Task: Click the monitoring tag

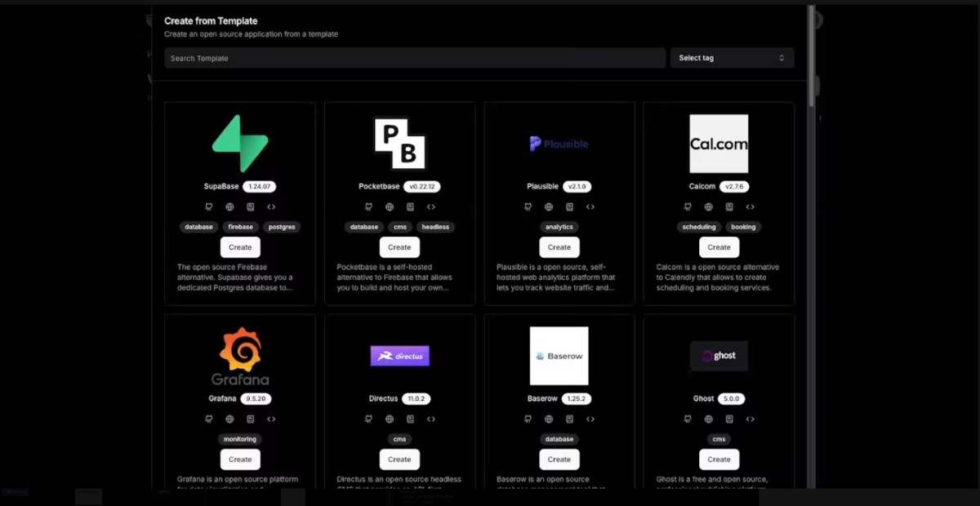Action: (240, 439)
